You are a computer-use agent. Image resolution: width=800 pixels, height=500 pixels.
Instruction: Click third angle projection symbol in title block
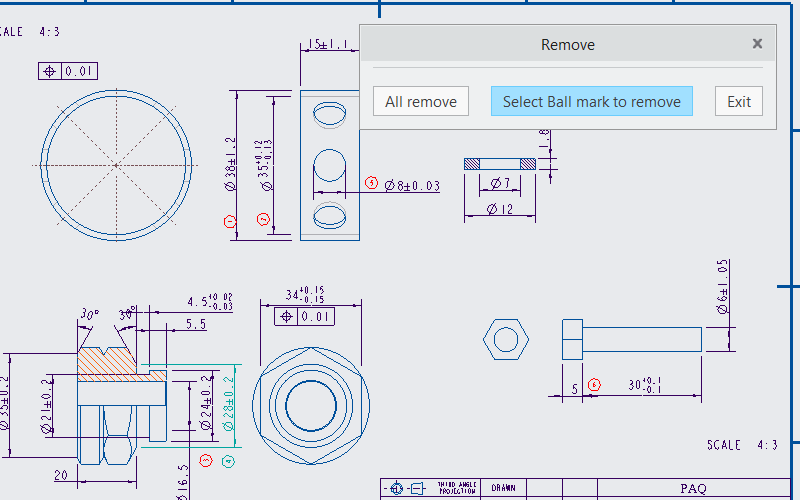pyautogui.click(x=406, y=489)
